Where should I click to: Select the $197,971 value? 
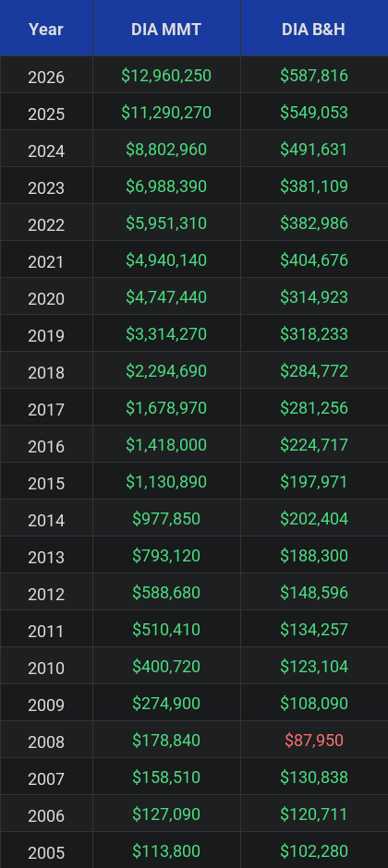pos(314,482)
